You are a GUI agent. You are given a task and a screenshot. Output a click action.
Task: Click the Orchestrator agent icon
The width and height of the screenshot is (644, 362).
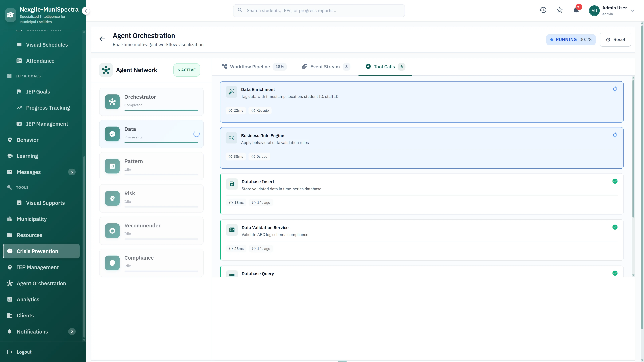(x=112, y=102)
